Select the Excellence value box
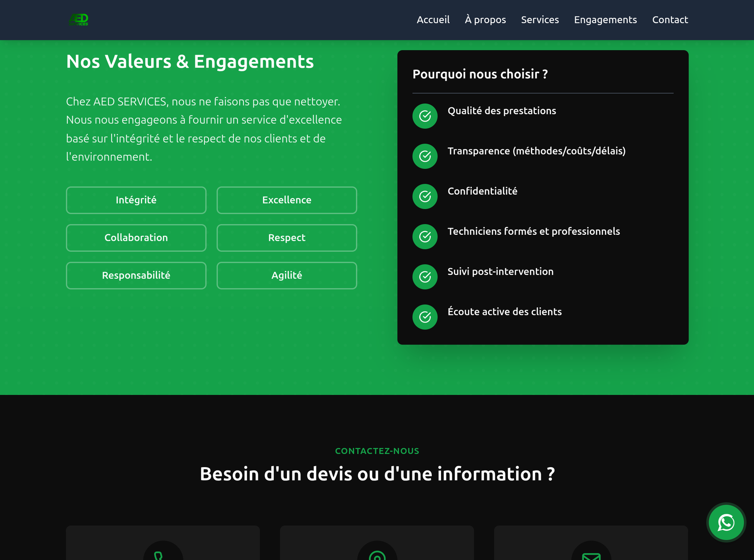 [287, 200]
